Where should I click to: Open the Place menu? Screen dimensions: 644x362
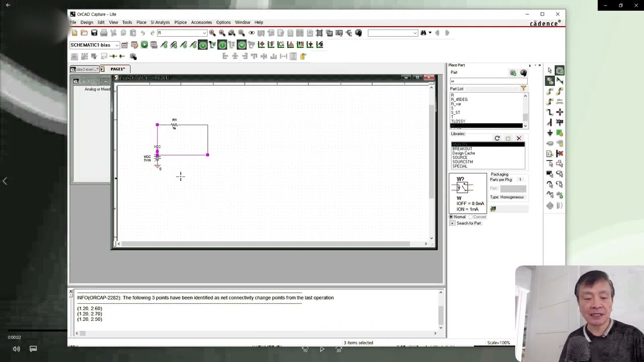click(141, 22)
